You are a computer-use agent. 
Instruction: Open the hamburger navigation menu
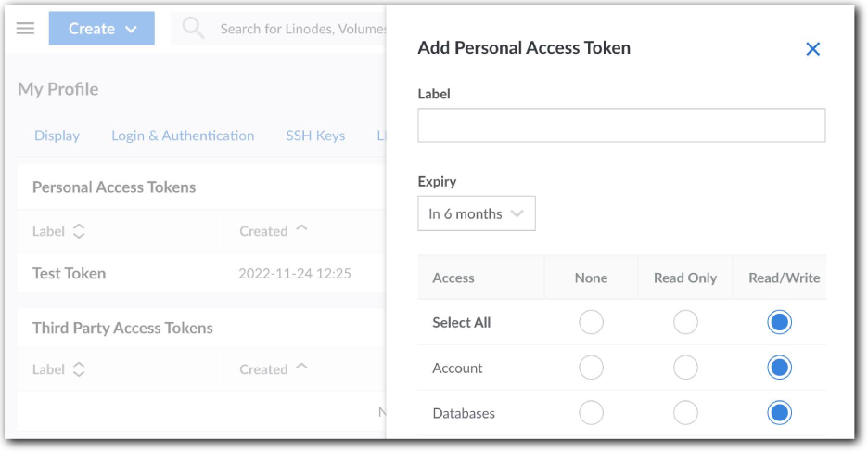pos(26,29)
